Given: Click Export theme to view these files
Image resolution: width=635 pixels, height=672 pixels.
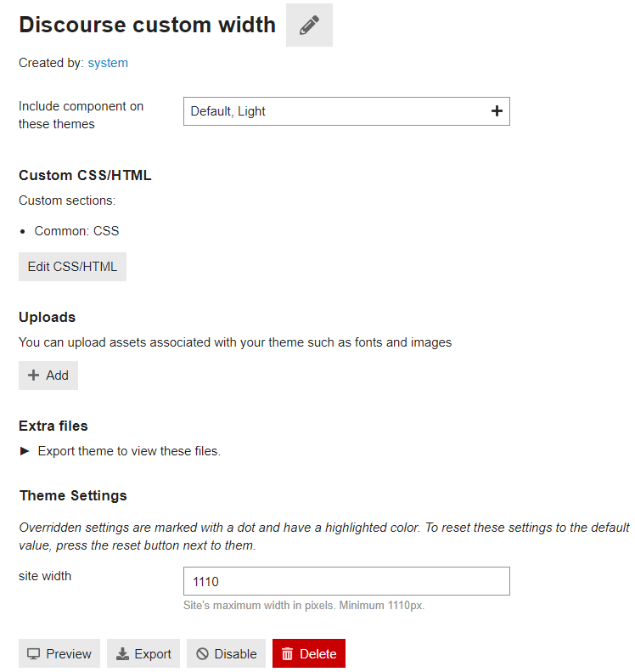Looking at the screenshot, I should (129, 451).
